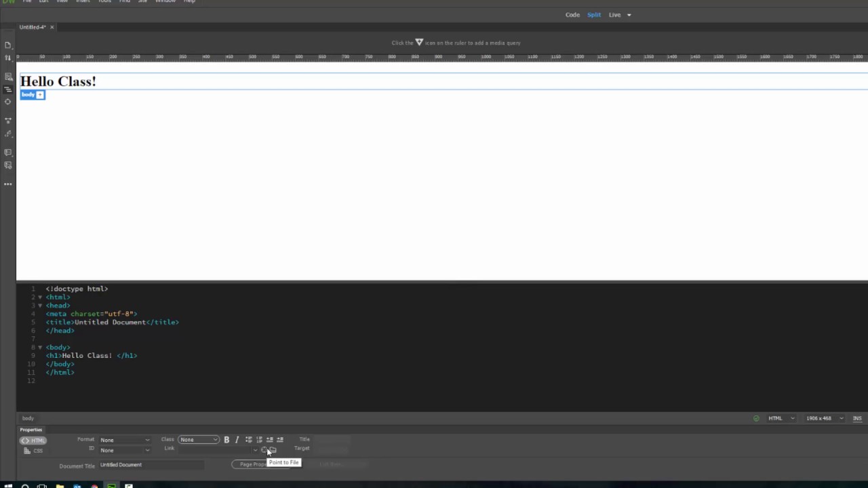Image resolution: width=868 pixels, height=488 pixels.
Task: Click the Indent (blockquote) icon
Action: (x=280, y=439)
